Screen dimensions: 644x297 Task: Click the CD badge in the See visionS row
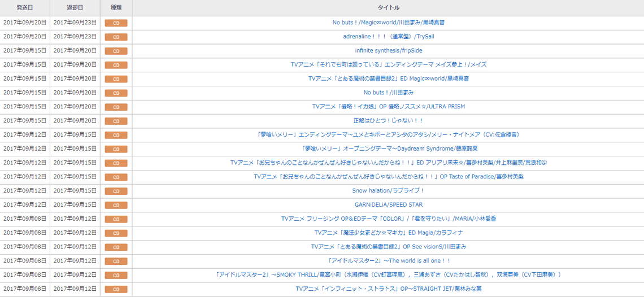[x=116, y=247]
